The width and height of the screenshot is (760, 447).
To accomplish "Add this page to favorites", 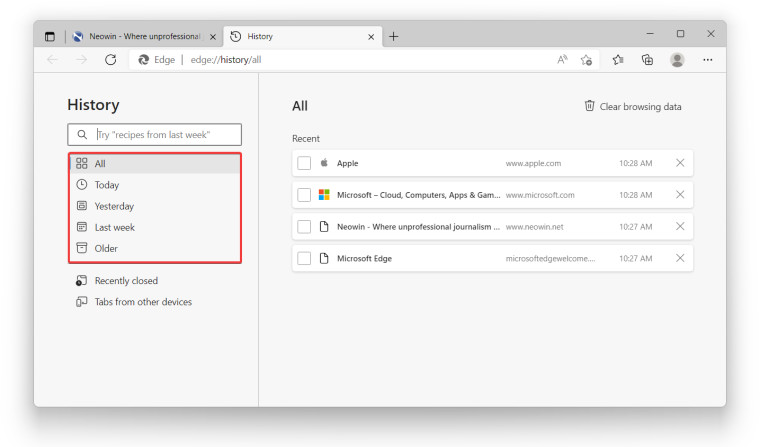I will pyautogui.click(x=586, y=60).
